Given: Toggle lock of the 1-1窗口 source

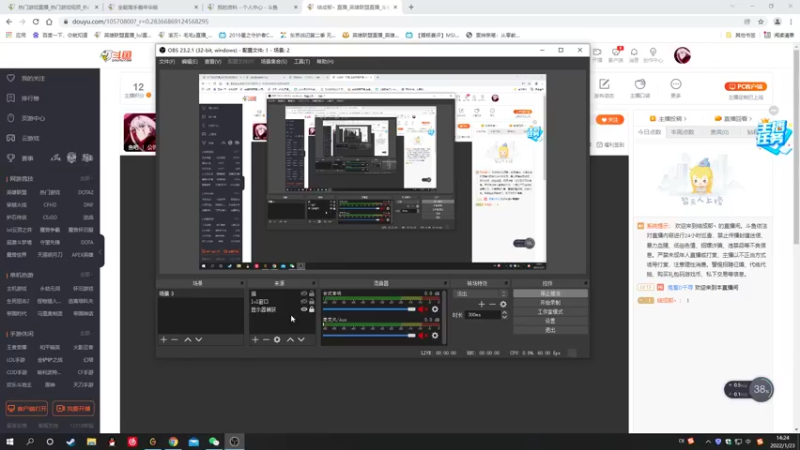Looking at the screenshot, I should tap(312, 302).
